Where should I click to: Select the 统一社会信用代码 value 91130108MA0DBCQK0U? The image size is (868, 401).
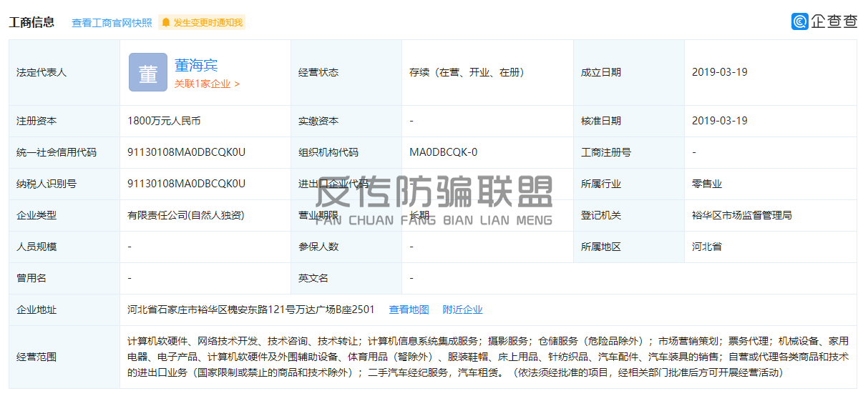(x=186, y=152)
